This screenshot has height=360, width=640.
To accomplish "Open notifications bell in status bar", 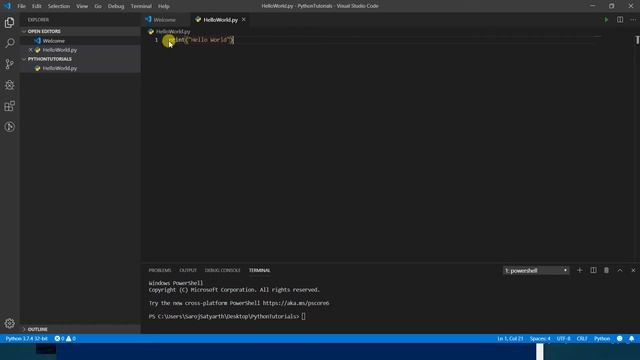I will tap(631, 338).
